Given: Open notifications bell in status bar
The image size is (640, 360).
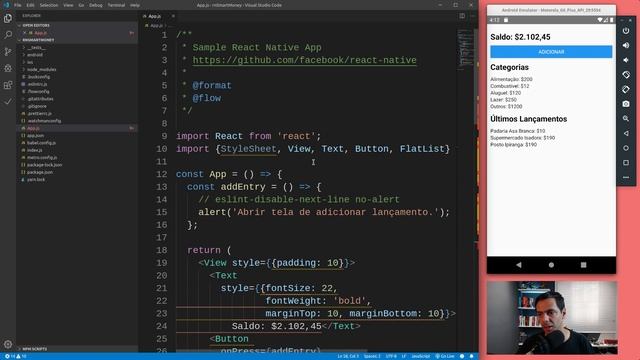Looking at the screenshot, I should point(471,356).
